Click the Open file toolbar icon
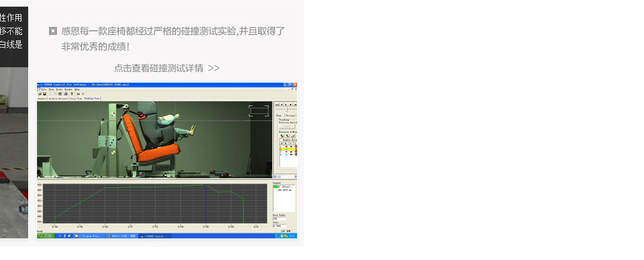Screen dimensions: 644x260 40,94
